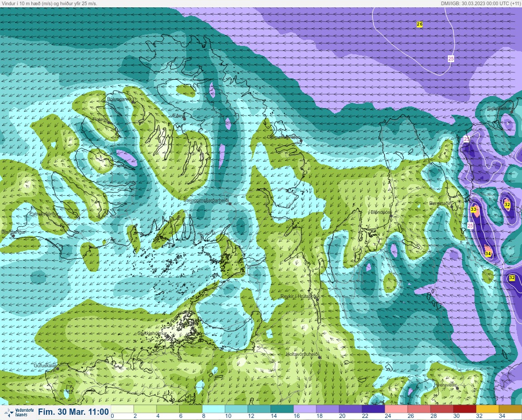Select the Steingrímsfjarðarheiði station label
Image resolution: width=522 pixels, height=420 pixels.
click(206, 200)
